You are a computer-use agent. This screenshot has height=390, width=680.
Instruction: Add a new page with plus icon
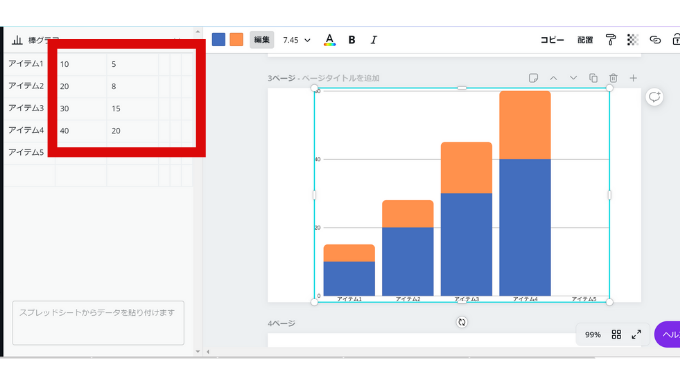point(633,78)
